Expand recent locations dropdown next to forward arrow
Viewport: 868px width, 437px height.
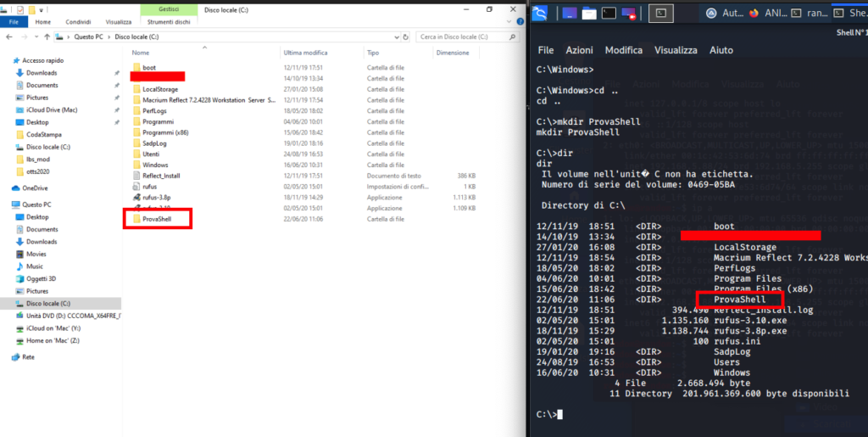pos(35,37)
